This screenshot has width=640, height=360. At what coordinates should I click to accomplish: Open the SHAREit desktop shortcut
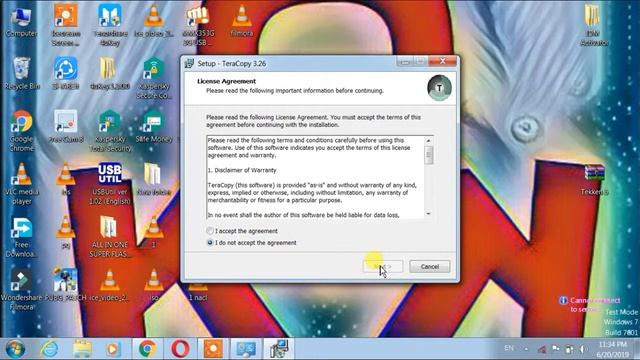point(66,74)
